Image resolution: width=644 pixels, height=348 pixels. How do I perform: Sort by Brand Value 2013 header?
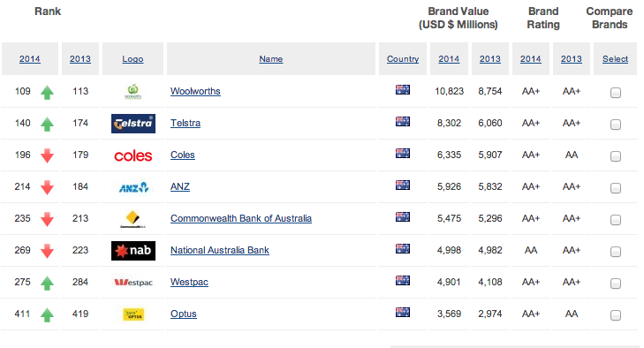tap(490, 59)
